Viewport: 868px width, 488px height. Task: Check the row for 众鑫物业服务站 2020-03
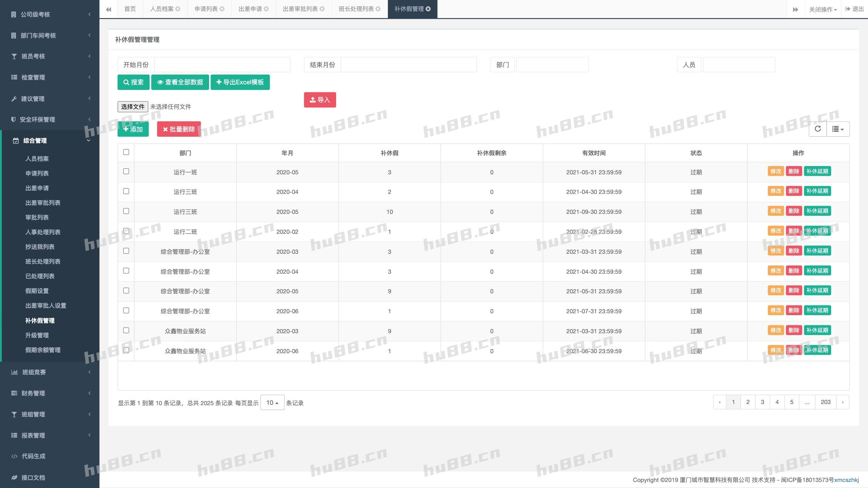point(126,330)
